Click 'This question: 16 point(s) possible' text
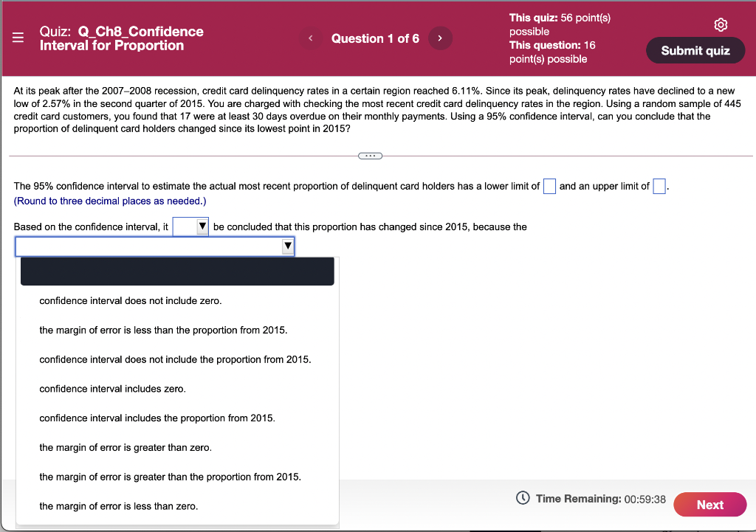Viewport: 756px width, 532px height. pos(552,52)
